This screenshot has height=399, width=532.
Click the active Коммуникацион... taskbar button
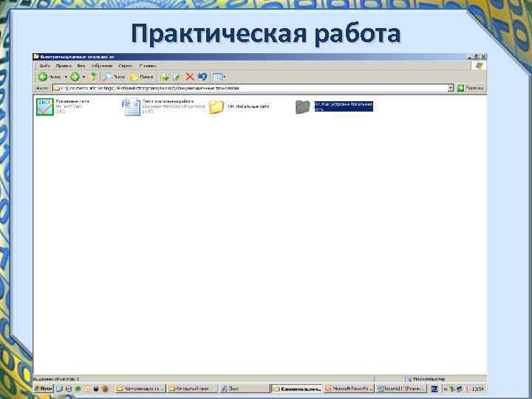[x=297, y=389]
